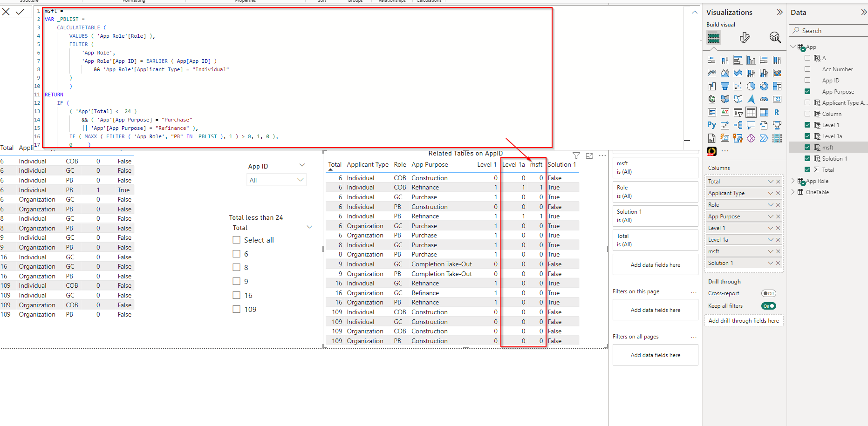
Task: Toggle Keep all filters switch
Action: 769,306
